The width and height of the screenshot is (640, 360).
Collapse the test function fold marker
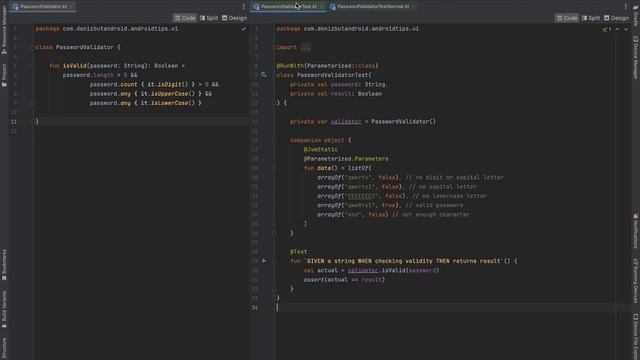[274, 261]
